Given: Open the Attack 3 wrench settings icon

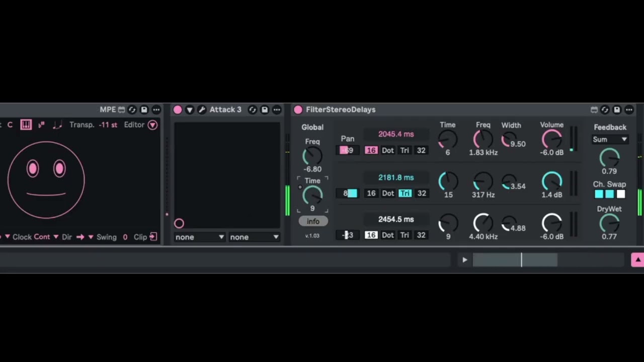Looking at the screenshot, I should 202,110.
